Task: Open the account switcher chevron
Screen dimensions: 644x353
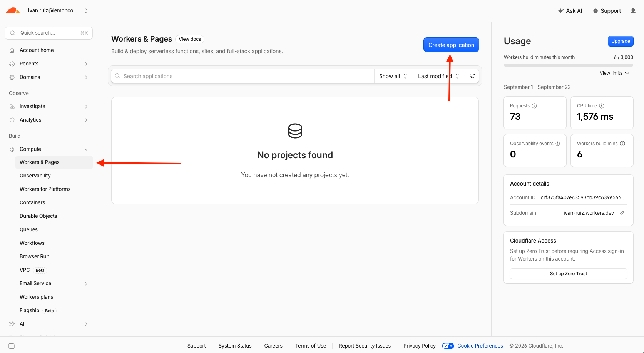Action: click(86, 11)
